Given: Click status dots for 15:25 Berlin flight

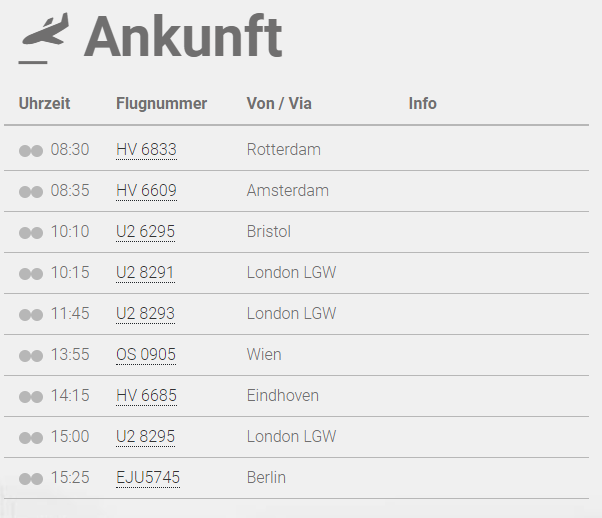Looking at the screenshot, I should pyautogui.click(x=31, y=479).
